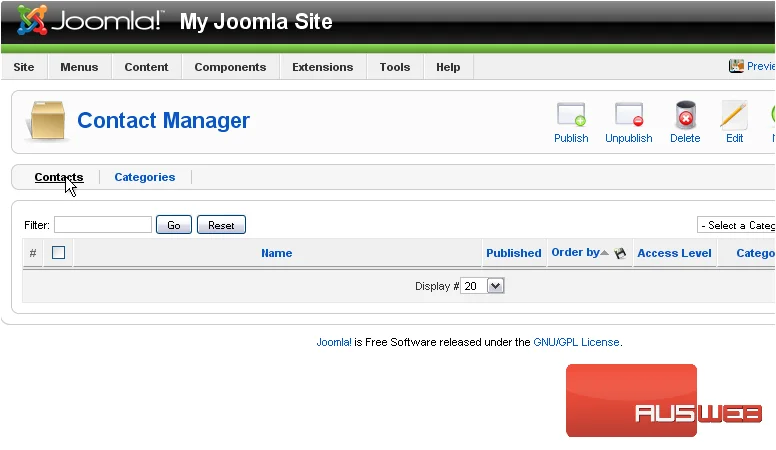Open the Display # dropdown

482,286
